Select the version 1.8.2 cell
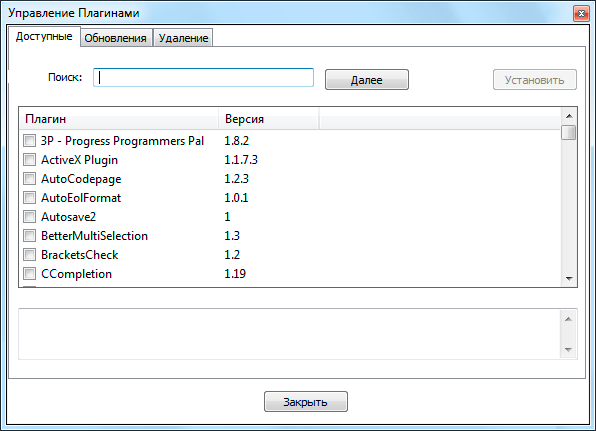 pos(236,141)
